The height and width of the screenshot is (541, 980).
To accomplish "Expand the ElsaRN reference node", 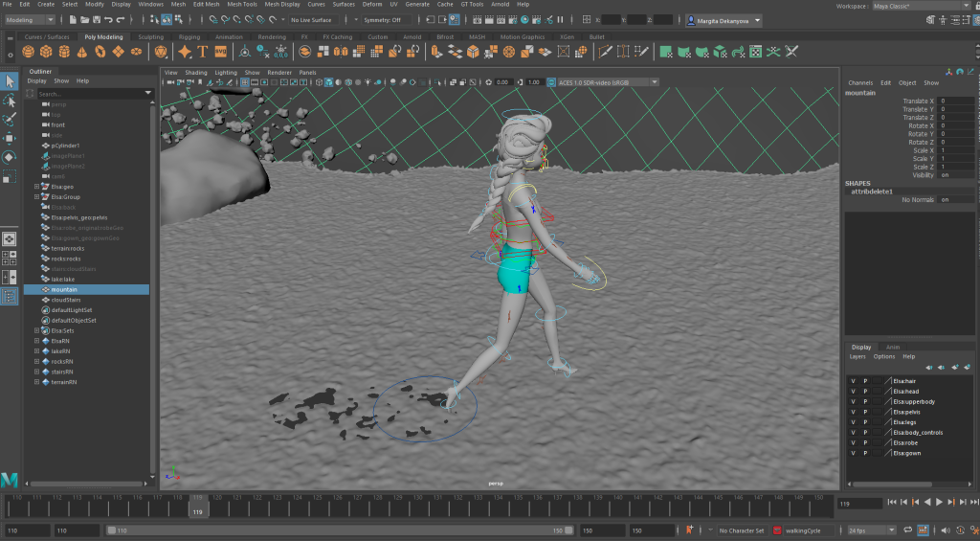I will point(36,341).
